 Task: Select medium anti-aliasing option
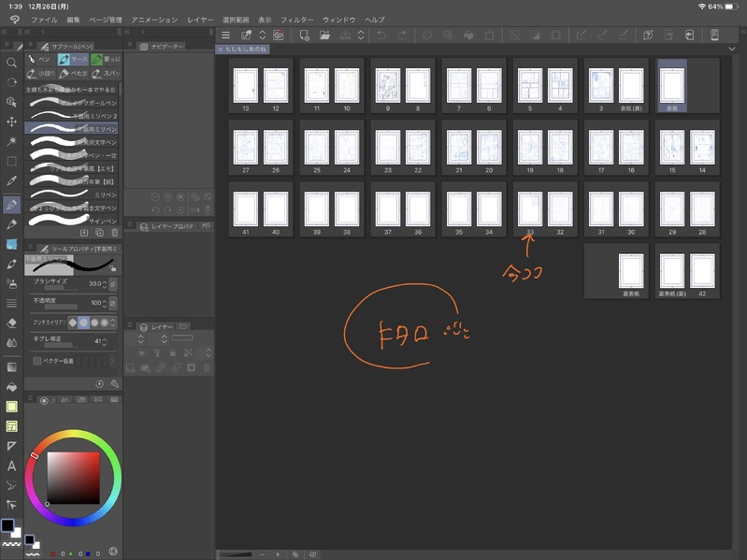(x=94, y=323)
